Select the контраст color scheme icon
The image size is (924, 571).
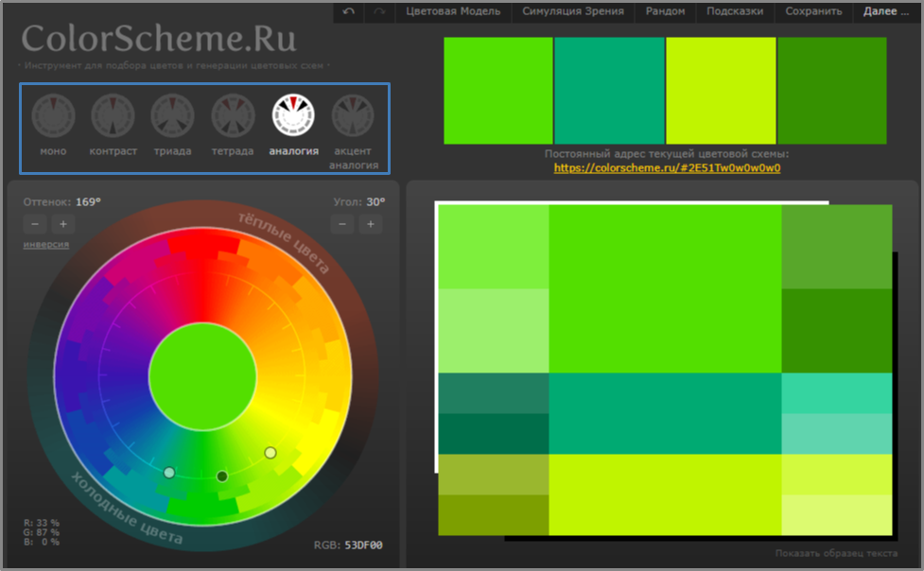[x=113, y=115]
